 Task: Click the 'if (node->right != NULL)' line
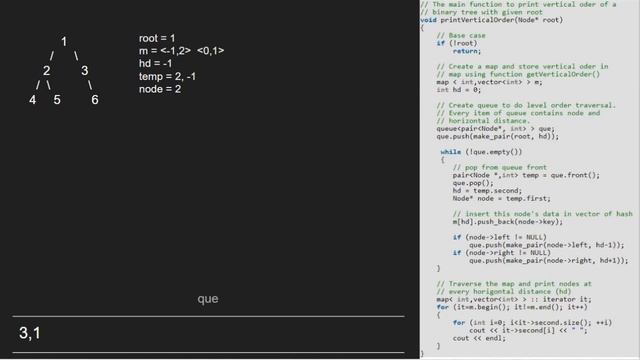(x=502, y=253)
